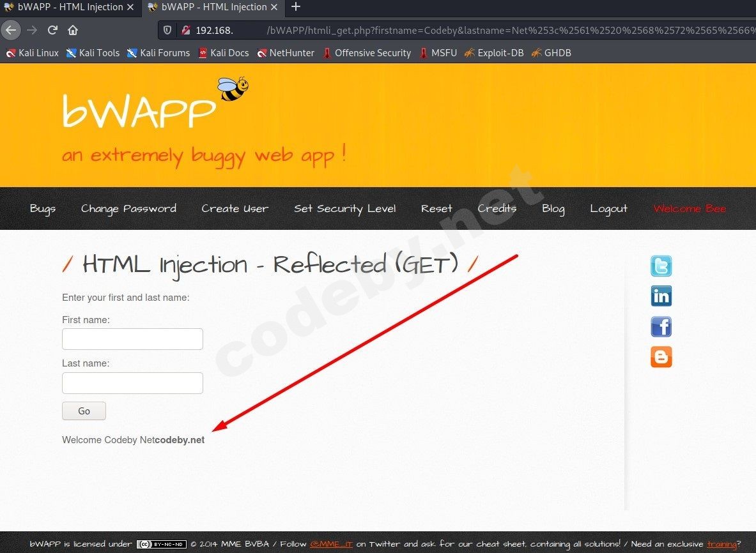Viewport: 756px width, 553px height.
Task: Open the NetHunter bookmark
Action: click(x=286, y=53)
